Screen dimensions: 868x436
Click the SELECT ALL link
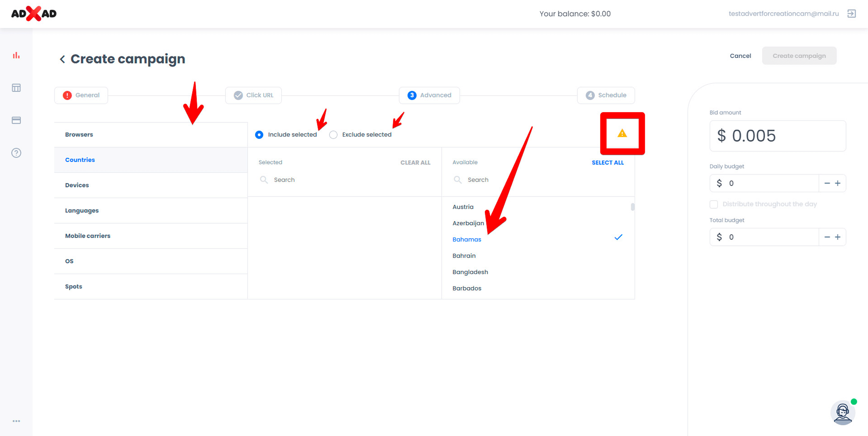(607, 163)
